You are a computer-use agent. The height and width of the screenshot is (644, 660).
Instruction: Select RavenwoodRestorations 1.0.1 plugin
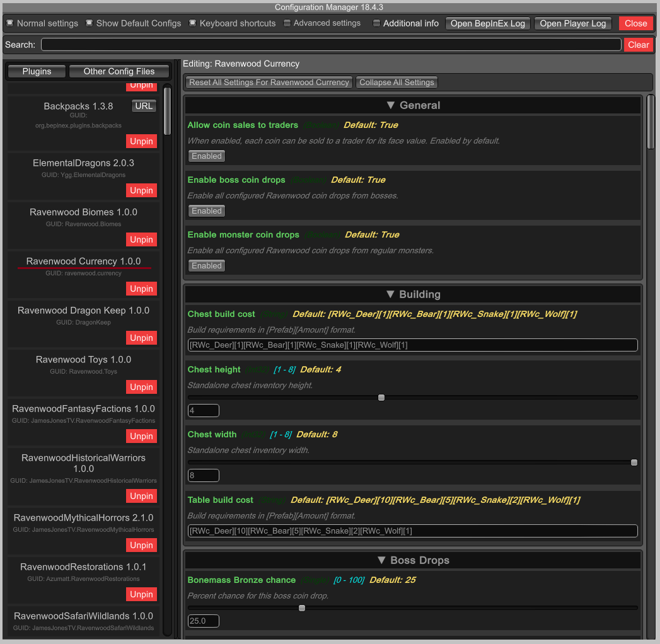tap(83, 567)
